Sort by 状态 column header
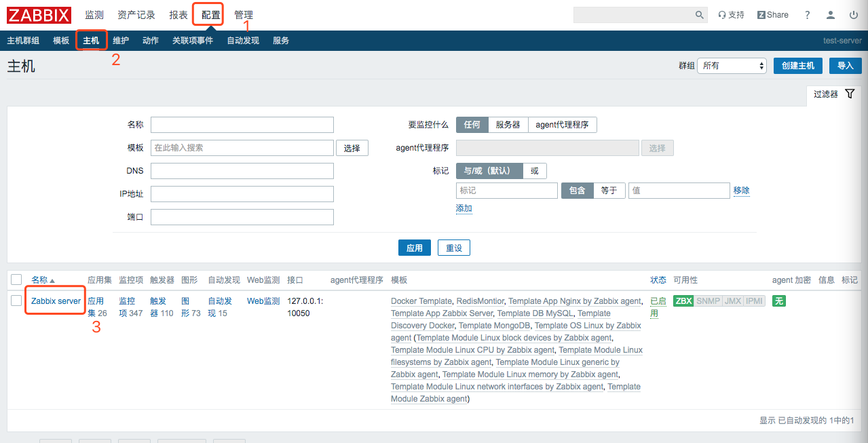The width and height of the screenshot is (868, 443). [x=658, y=280]
